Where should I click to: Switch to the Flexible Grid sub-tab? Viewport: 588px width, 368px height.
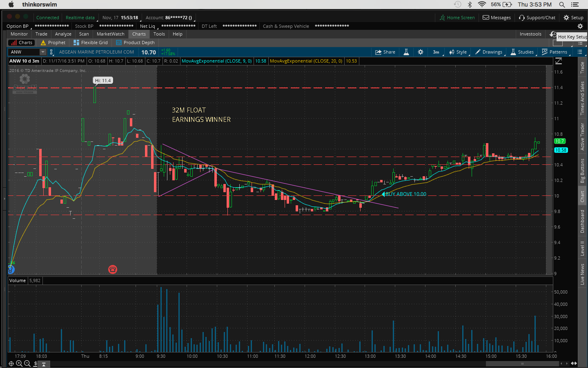point(91,43)
